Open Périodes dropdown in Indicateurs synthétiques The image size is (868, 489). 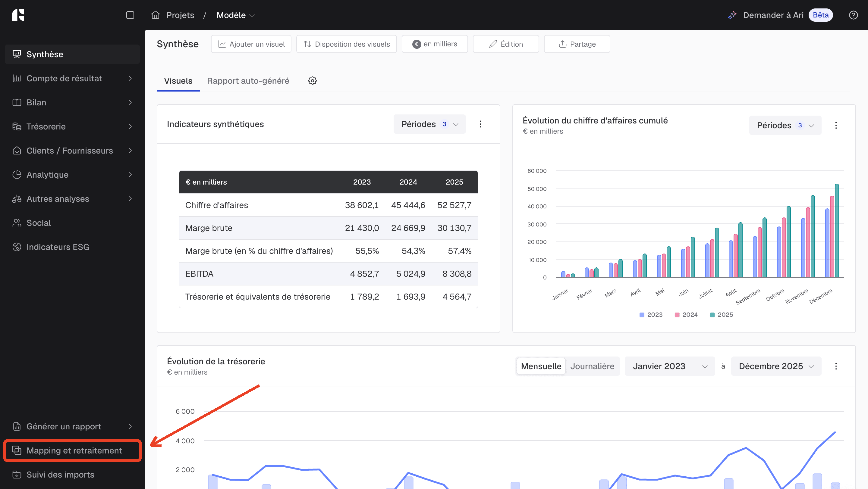click(x=429, y=124)
